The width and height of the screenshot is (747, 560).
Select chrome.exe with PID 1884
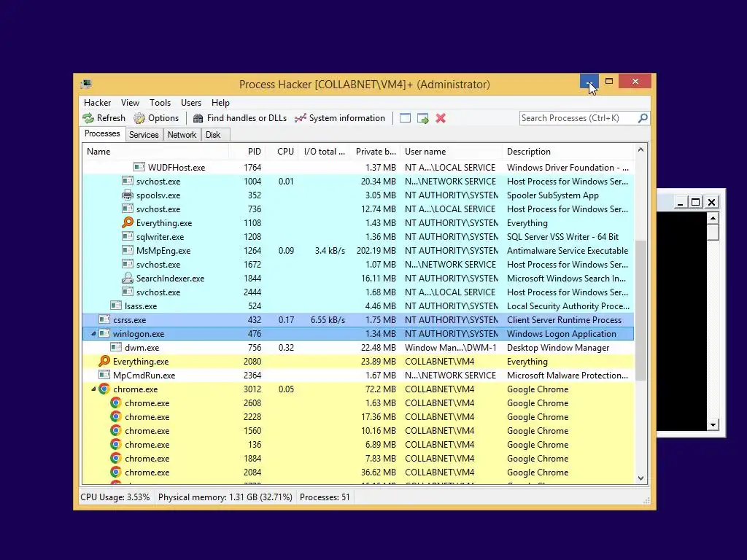click(358, 458)
